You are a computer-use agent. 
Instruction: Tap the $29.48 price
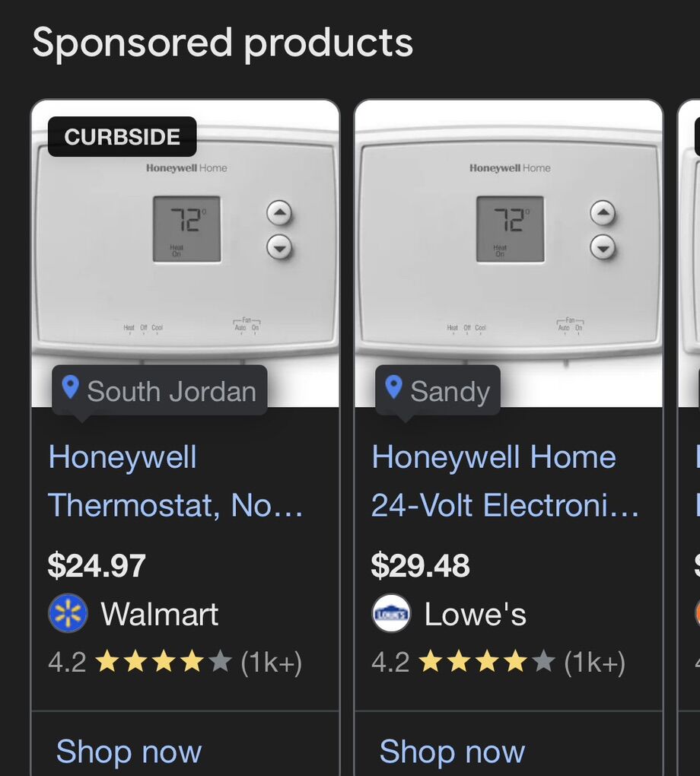point(420,566)
